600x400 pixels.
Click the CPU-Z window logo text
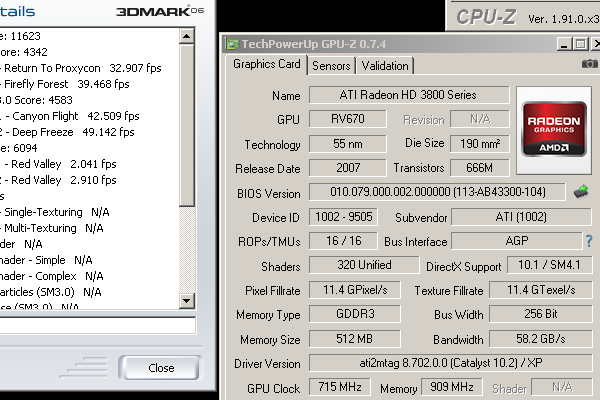tap(486, 17)
